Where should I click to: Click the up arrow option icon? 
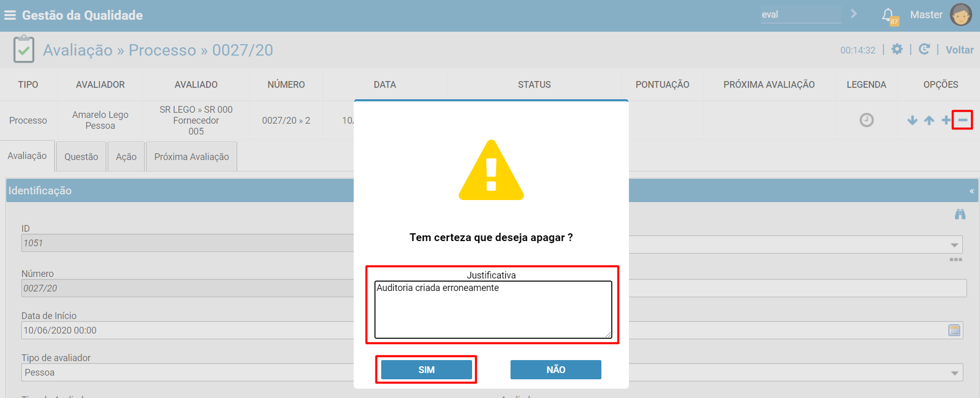pos(929,121)
